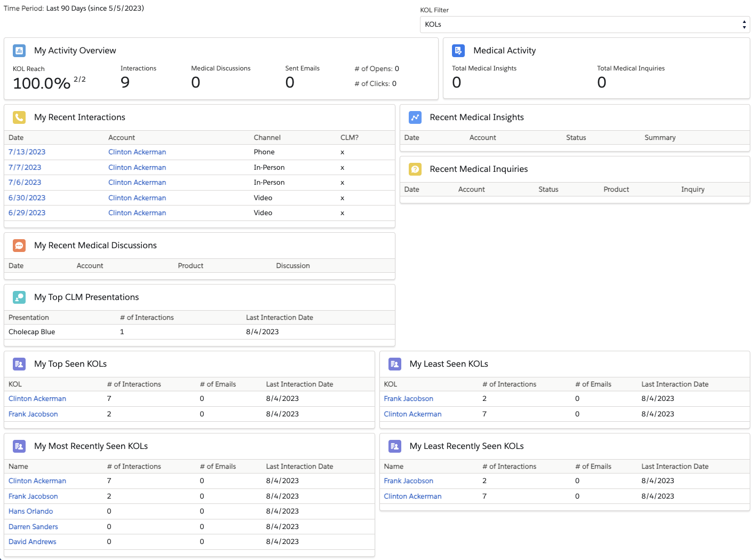Open Frank Jacobson in My Least Recently Seen KOLs
This screenshot has width=754, height=560.
pyautogui.click(x=409, y=481)
